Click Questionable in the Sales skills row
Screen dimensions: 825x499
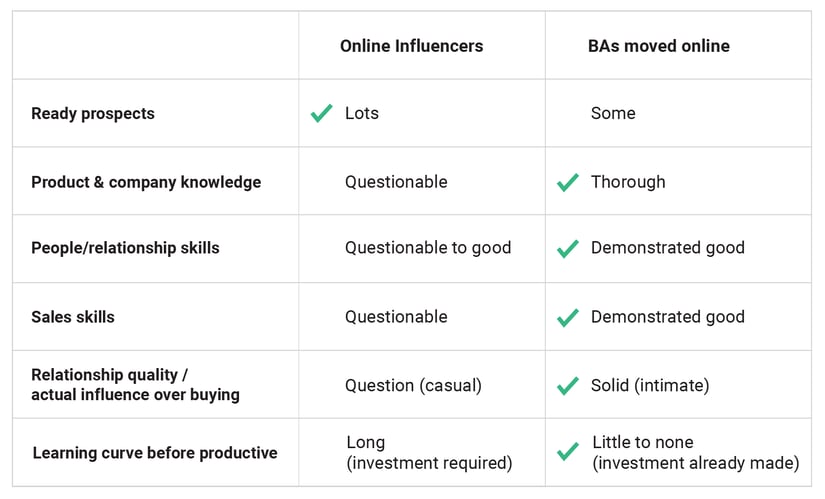[396, 317]
